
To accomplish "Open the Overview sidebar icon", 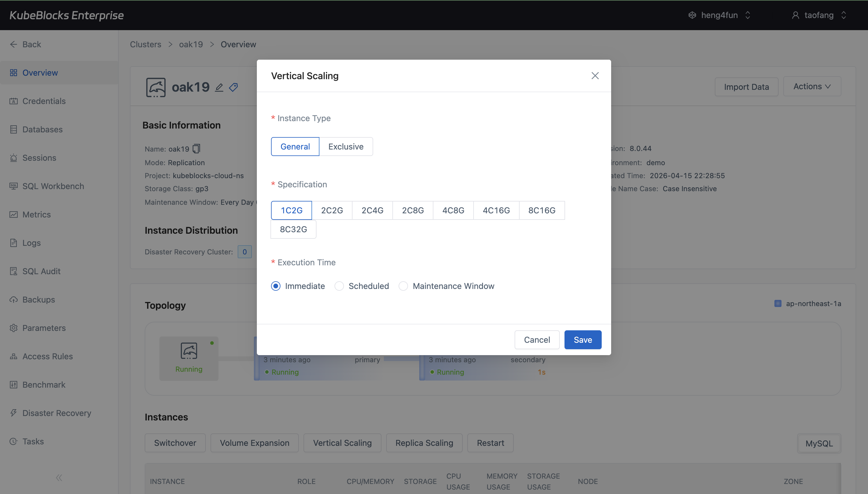I will point(14,73).
